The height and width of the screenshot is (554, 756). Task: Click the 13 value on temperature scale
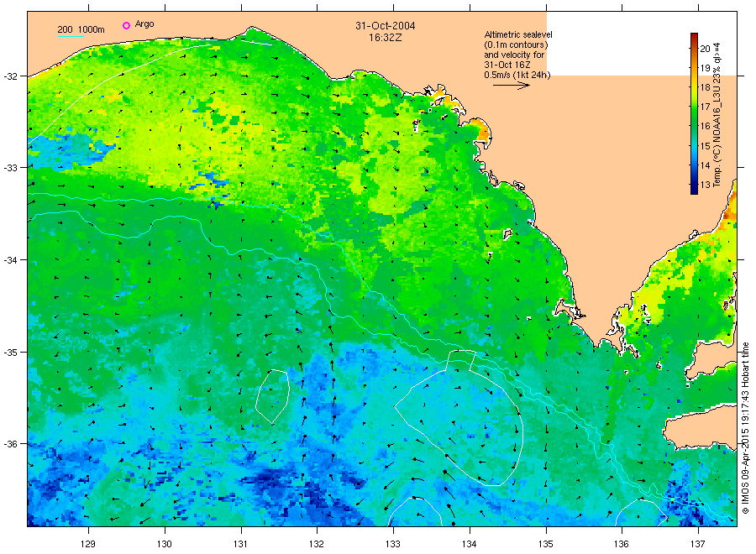tap(705, 185)
